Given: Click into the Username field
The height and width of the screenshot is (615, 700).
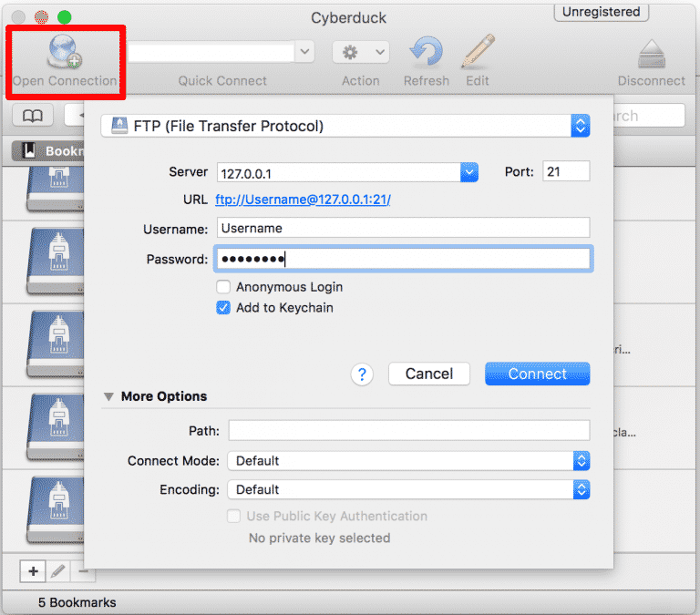Looking at the screenshot, I should click(x=403, y=228).
